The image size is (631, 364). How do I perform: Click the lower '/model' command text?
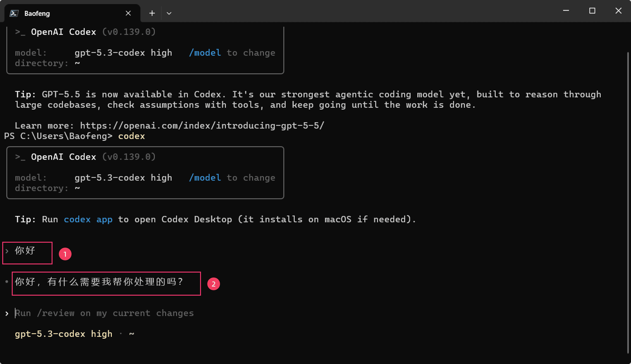click(x=205, y=178)
